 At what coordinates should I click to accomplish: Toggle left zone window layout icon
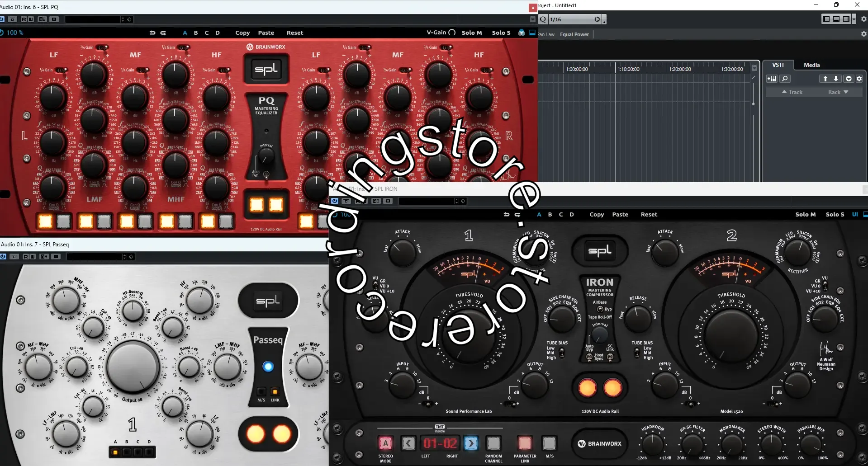point(826,19)
